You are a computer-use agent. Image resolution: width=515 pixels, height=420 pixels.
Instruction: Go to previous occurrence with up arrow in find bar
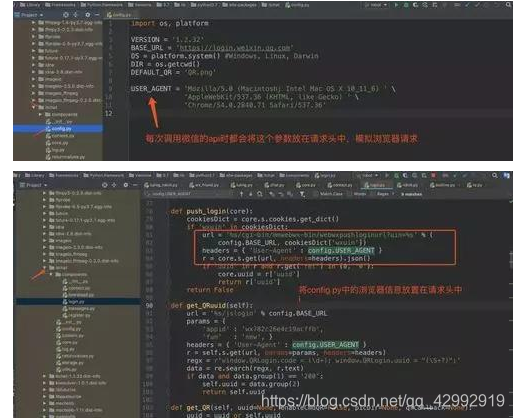tap(242, 194)
